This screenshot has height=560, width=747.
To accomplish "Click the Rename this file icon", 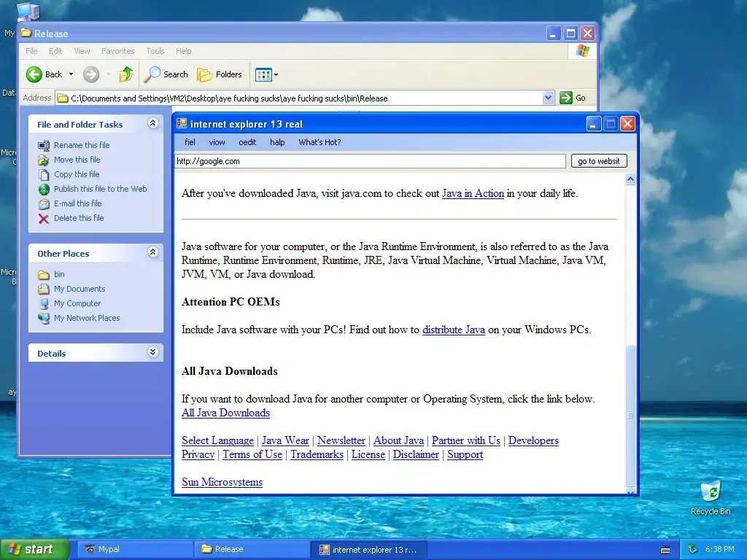I will [44, 145].
